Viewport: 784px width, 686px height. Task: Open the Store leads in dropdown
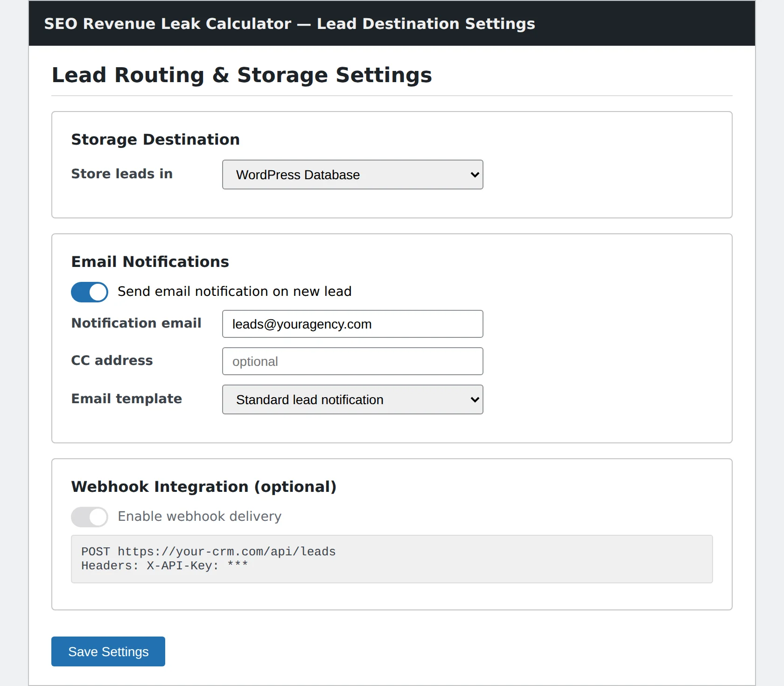coord(352,175)
